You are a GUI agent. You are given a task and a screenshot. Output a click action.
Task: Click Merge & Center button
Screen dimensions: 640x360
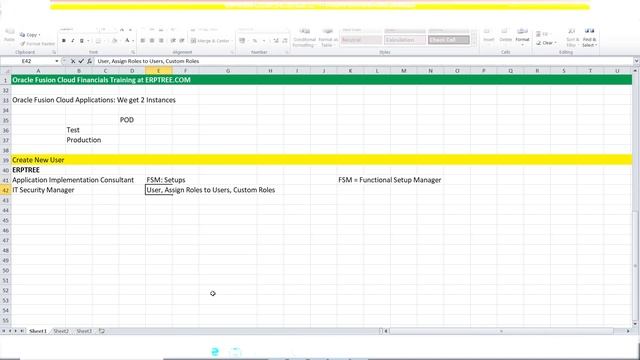tap(210, 41)
